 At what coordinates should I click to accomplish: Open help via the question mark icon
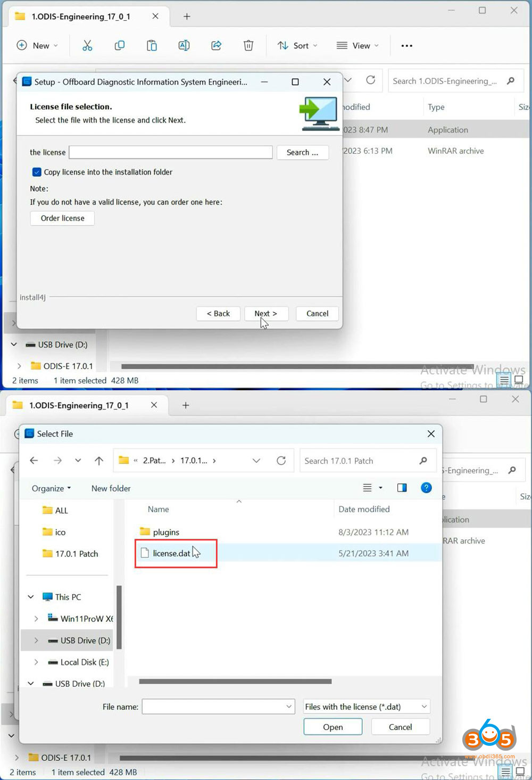tap(426, 488)
